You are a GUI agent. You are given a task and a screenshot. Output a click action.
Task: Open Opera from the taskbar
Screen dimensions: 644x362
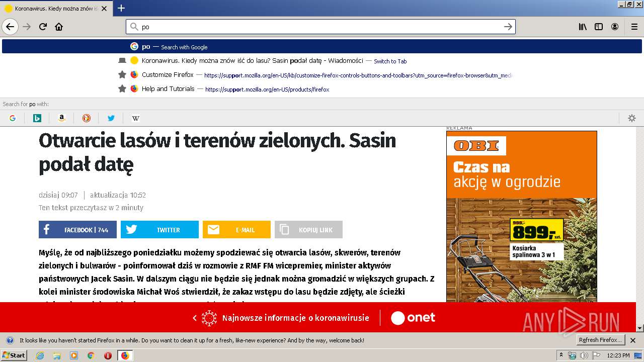point(108,355)
